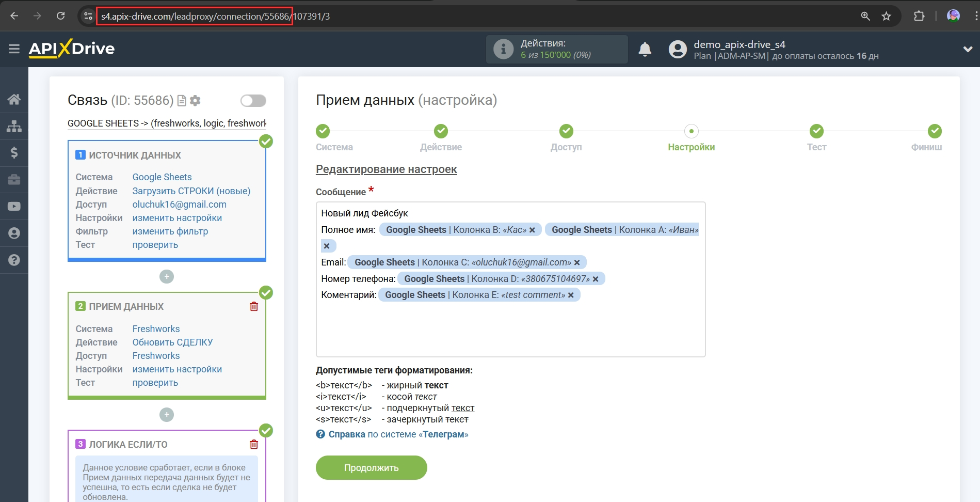Expand the user account dropdown chevron
The height and width of the screenshot is (502, 980).
[968, 50]
